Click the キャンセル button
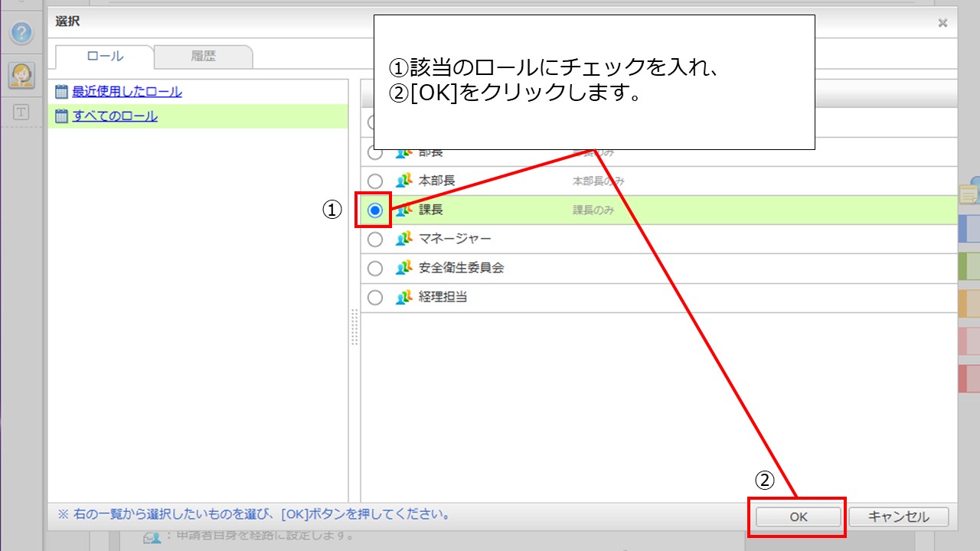 (898, 517)
